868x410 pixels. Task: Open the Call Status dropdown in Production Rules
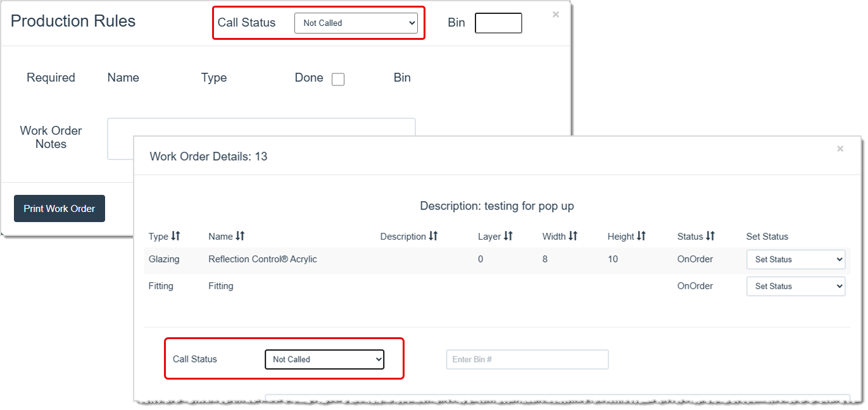coord(356,23)
